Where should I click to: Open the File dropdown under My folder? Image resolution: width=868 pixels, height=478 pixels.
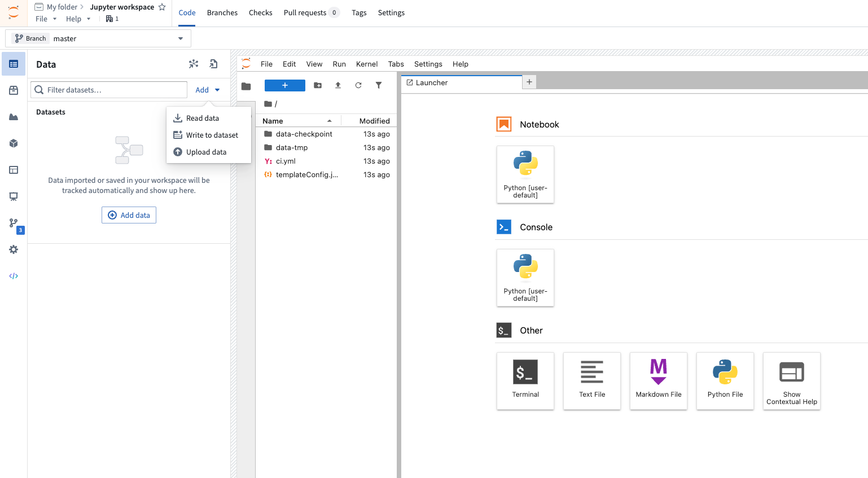(x=46, y=19)
